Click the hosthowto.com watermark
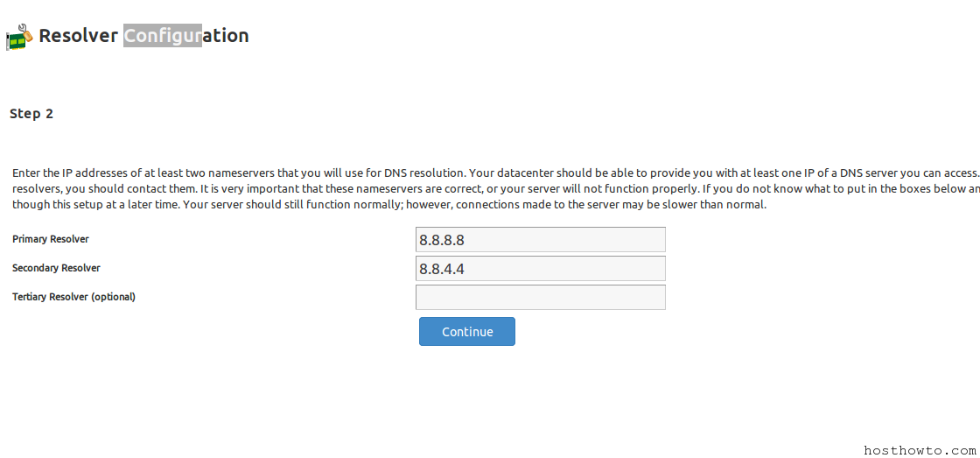Image resolution: width=980 pixels, height=458 pixels. point(920,450)
